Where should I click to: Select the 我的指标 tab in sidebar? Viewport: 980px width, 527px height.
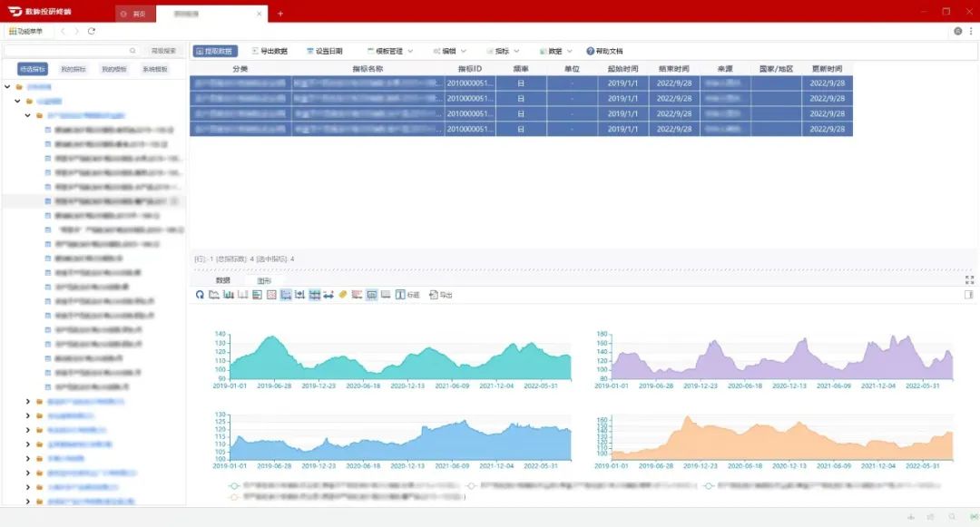(x=73, y=69)
